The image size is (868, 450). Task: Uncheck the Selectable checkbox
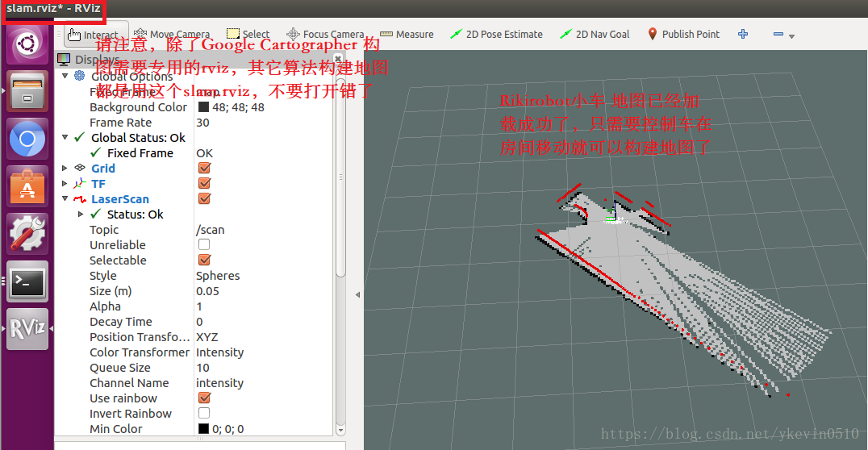[x=204, y=260]
